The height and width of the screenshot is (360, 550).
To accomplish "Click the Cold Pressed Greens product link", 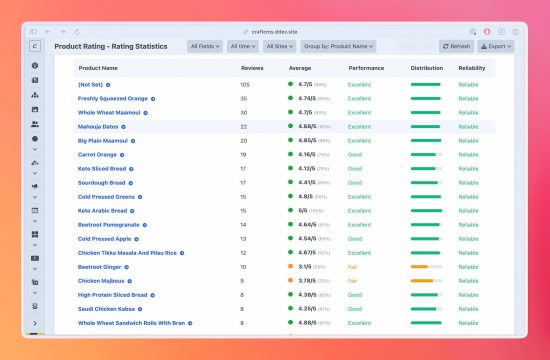I will [x=106, y=197].
